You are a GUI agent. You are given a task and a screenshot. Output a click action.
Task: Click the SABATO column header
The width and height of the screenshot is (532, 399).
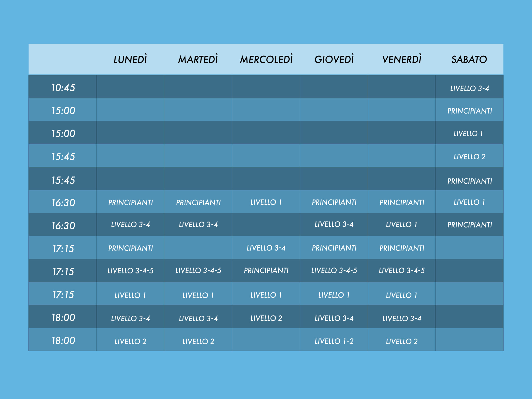[469, 59]
